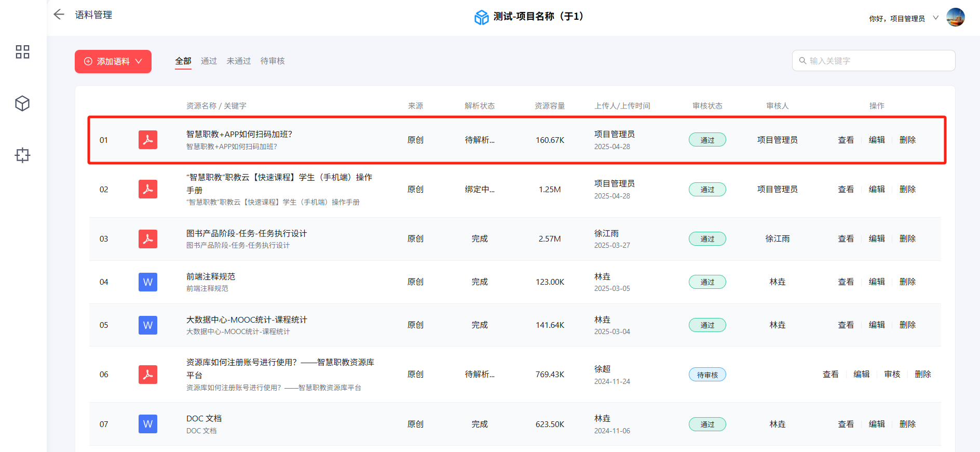
Task: Switch to the 未通过 tab
Action: [239, 61]
